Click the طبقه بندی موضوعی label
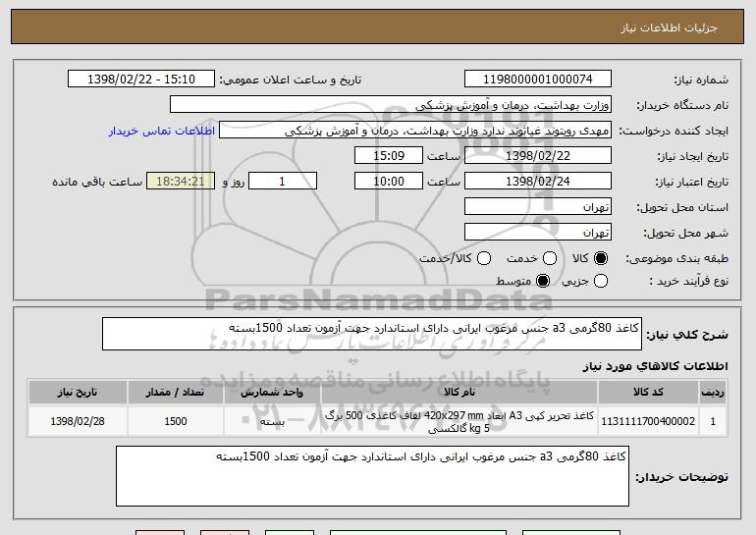 coord(676,259)
